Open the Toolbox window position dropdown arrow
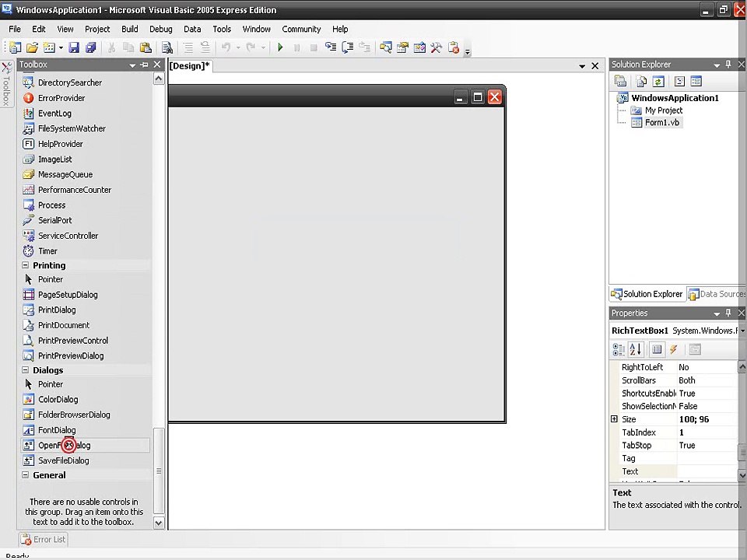The height and width of the screenshot is (560, 747). (132, 65)
